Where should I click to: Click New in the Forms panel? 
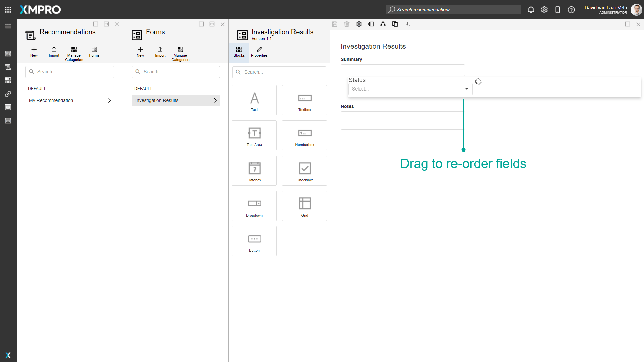(x=140, y=52)
